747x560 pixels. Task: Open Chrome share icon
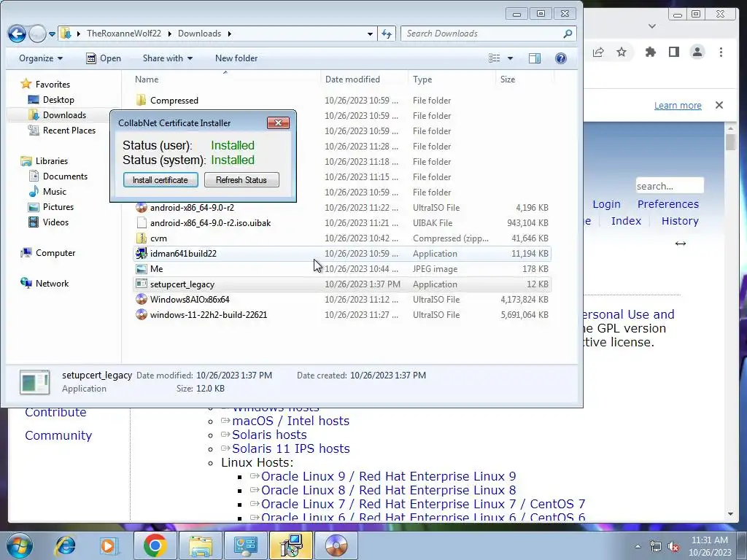point(598,52)
